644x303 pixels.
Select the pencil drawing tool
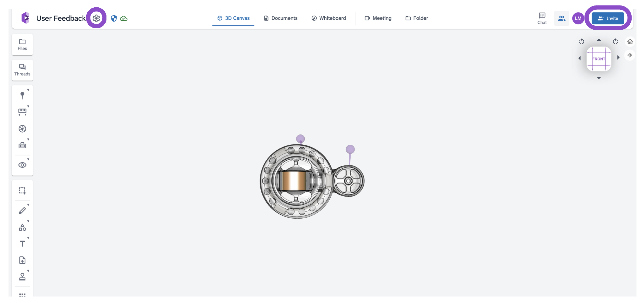tap(22, 210)
